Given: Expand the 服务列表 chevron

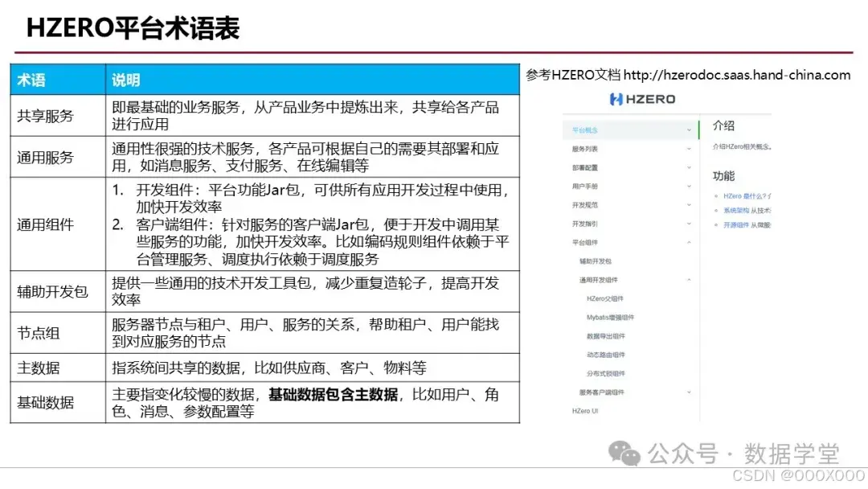Looking at the screenshot, I should pos(690,149).
